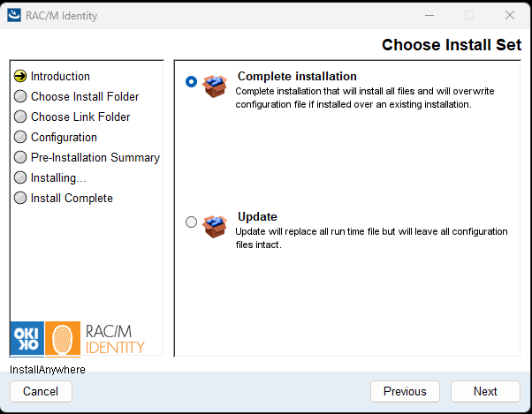
Task: Click the Update heading text
Action: coord(257,217)
